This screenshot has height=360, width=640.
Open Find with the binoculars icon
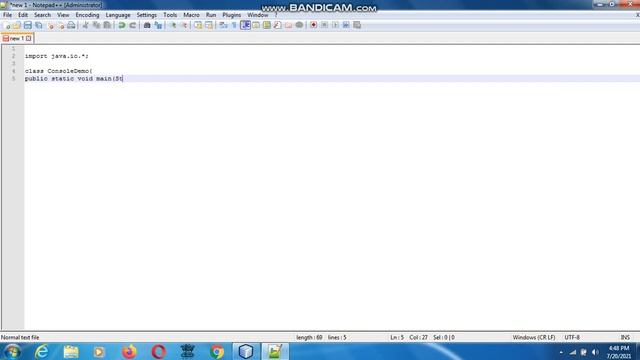(147, 25)
